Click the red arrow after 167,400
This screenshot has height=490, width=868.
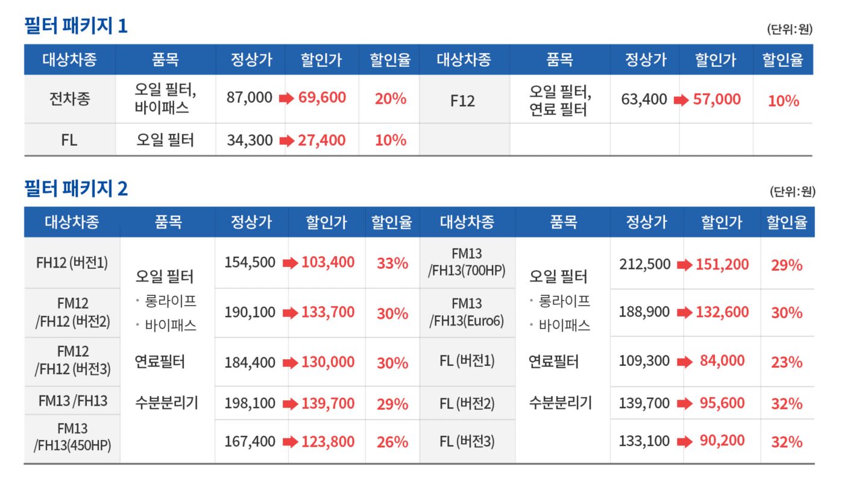(x=291, y=442)
